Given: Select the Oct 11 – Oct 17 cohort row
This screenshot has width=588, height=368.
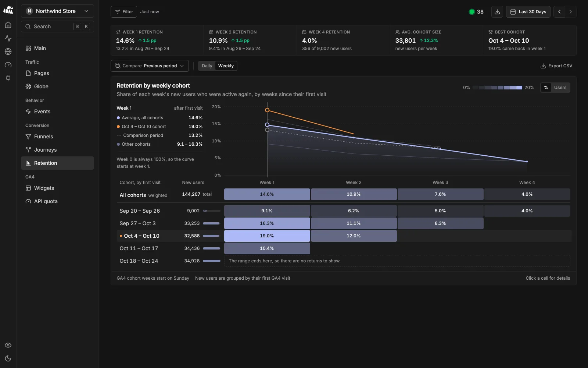Looking at the screenshot, I should click(344, 248).
